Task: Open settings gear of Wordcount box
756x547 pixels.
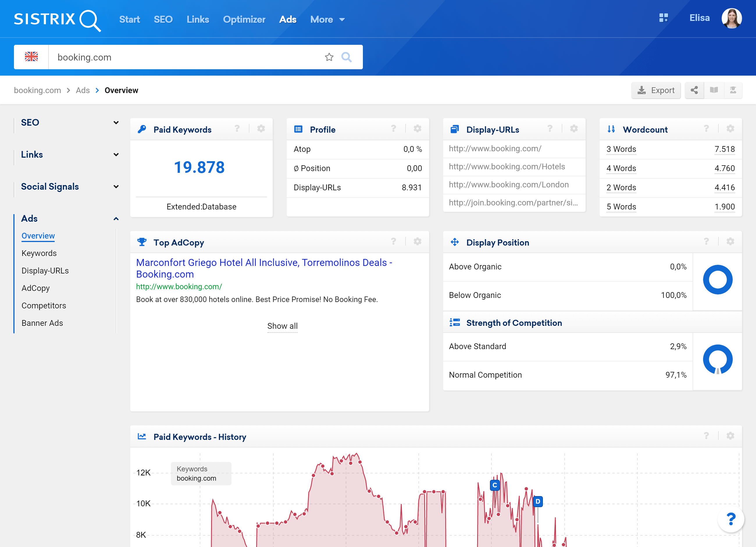Action: click(x=730, y=129)
